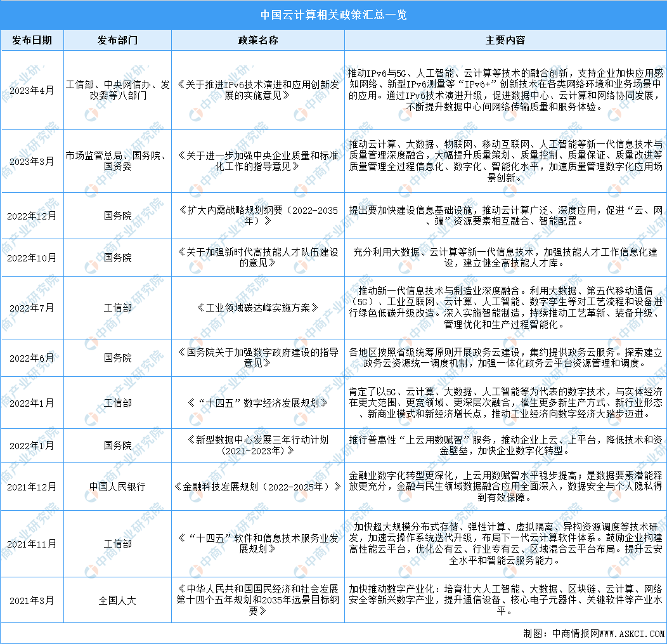Screen dimensions: 667x644
Task: Select the date cell 2022年7月
Action: [x=32, y=308]
